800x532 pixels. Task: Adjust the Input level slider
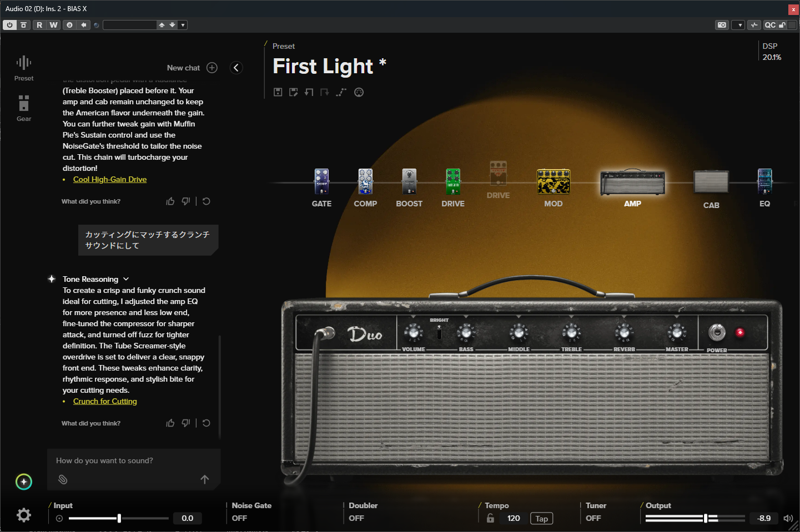(118, 518)
